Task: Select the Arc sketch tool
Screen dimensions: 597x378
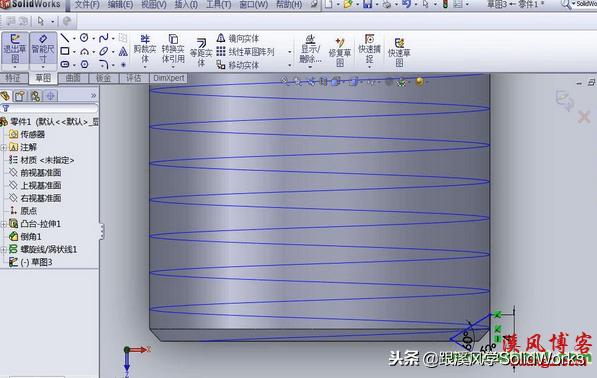Action: tap(85, 51)
